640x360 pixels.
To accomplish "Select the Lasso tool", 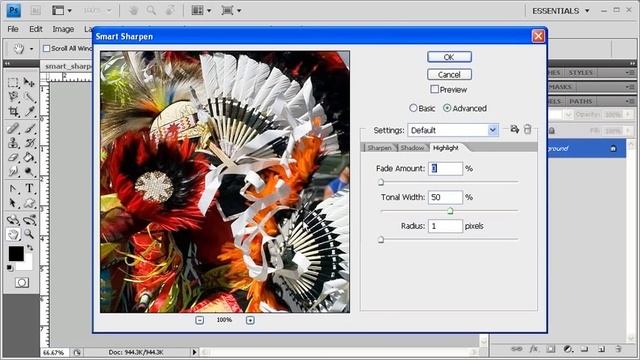I will pyautogui.click(x=13, y=97).
